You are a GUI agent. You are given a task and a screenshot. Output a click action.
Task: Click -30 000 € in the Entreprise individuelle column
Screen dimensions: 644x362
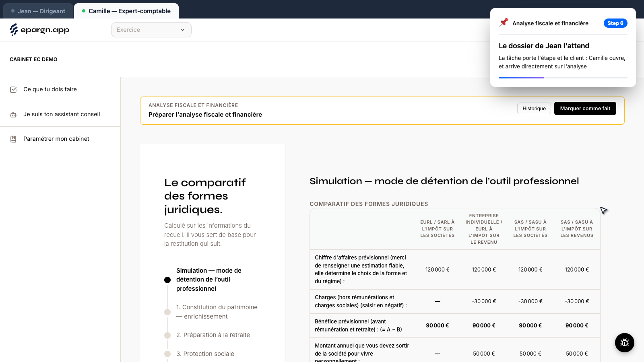pyautogui.click(x=484, y=301)
